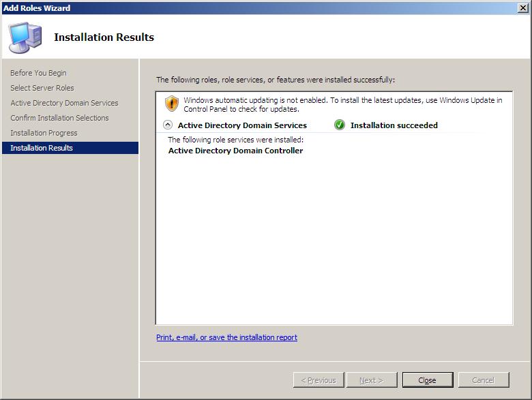Click the disabled Next button
This screenshot has height=400, width=532.
click(x=372, y=380)
